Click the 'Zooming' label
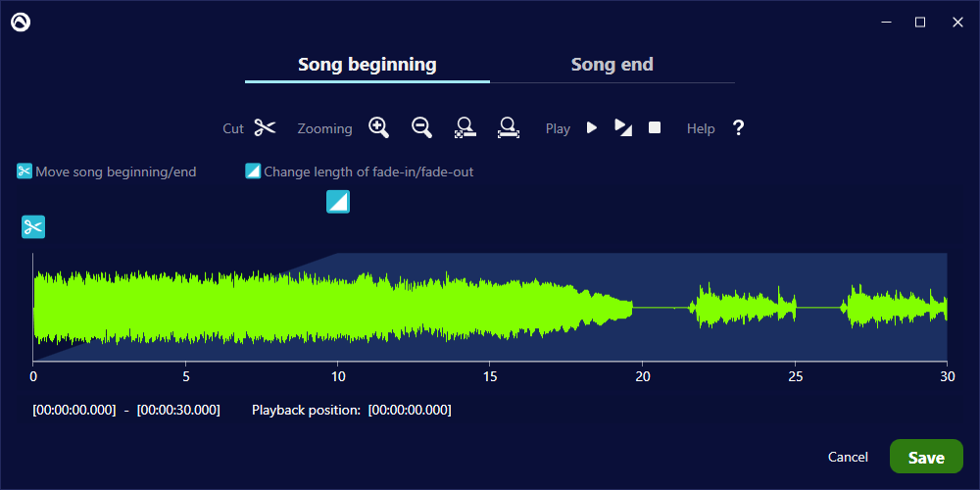 coord(325,128)
